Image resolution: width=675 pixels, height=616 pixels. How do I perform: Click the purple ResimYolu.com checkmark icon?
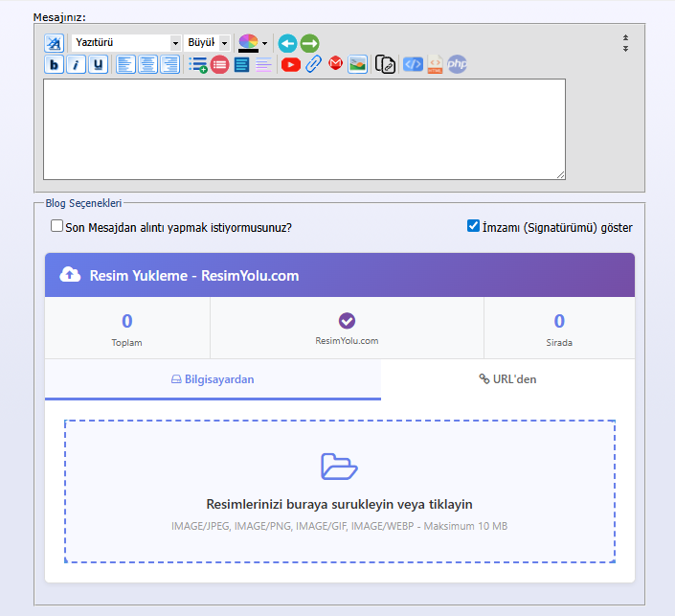tap(347, 321)
